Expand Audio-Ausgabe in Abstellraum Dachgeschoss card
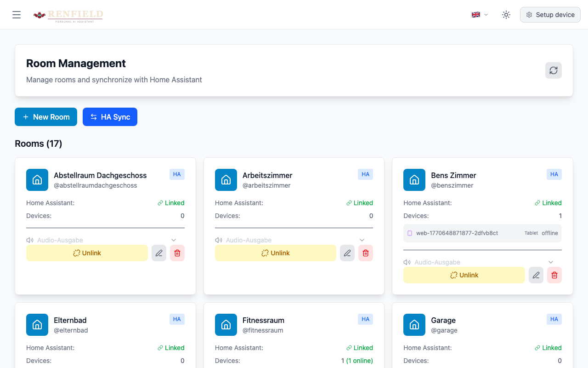This screenshot has height=368, width=588. pyautogui.click(x=174, y=240)
